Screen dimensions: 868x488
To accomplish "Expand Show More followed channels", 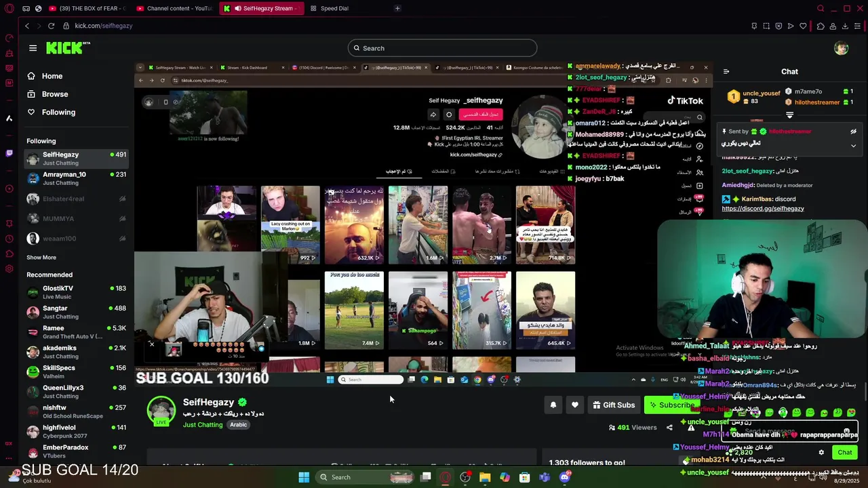I will [x=41, y=258].
